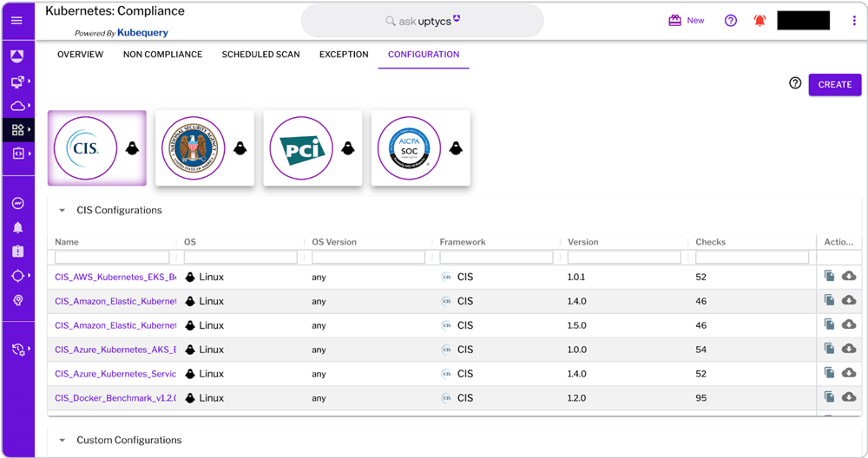Open the CIS_AWS_Kubernetes_EKS link
Viewport: 868px width, 458px height.
pos(115,277)
